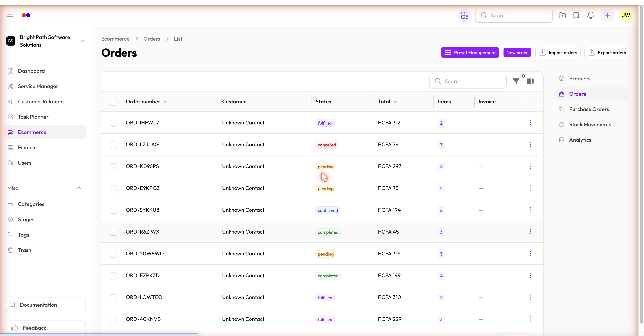Image resolution: width=644 pixels, height=336 pixels.
Task: Sort by Total column
Action: [x=388, y=102]
